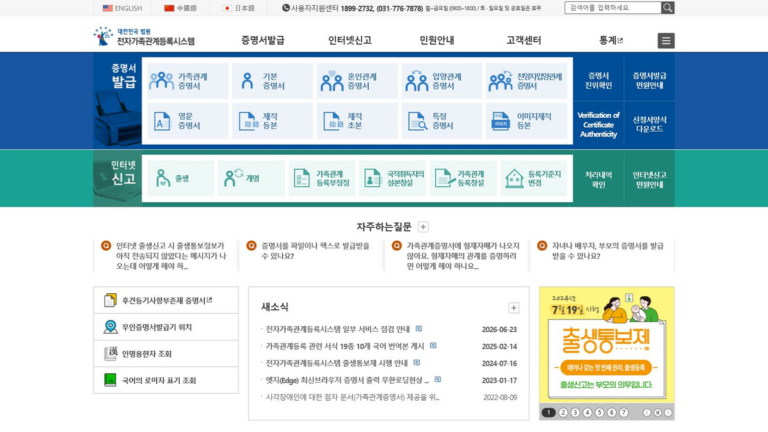Open the 증명서발급 menu

coord(263,40)
